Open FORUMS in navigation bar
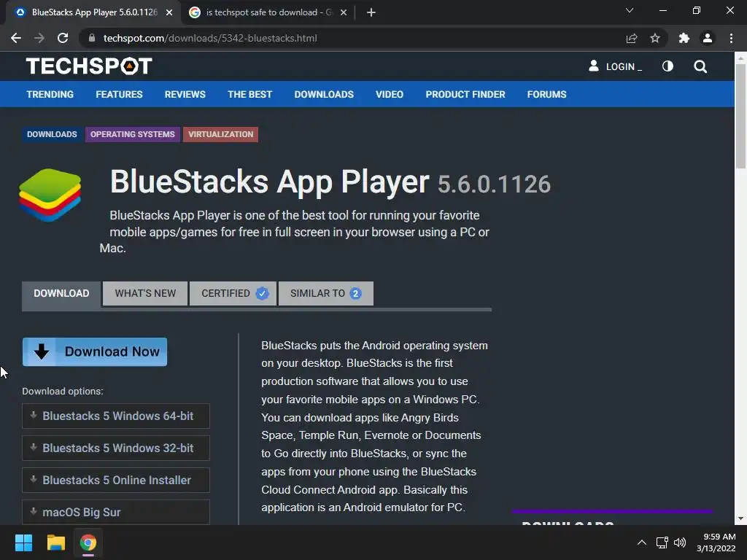Screen dimensions: 747x560 (x=546, y=94)
